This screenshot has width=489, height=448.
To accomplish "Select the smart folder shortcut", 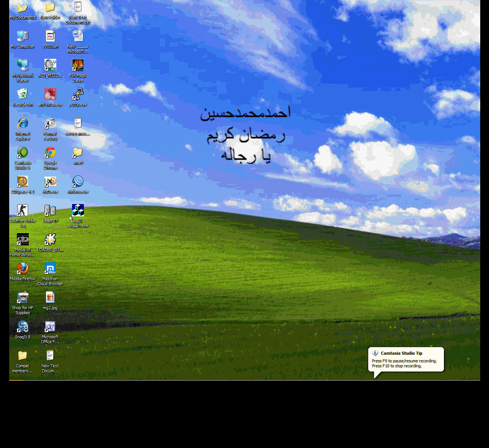I will point(78,153).
